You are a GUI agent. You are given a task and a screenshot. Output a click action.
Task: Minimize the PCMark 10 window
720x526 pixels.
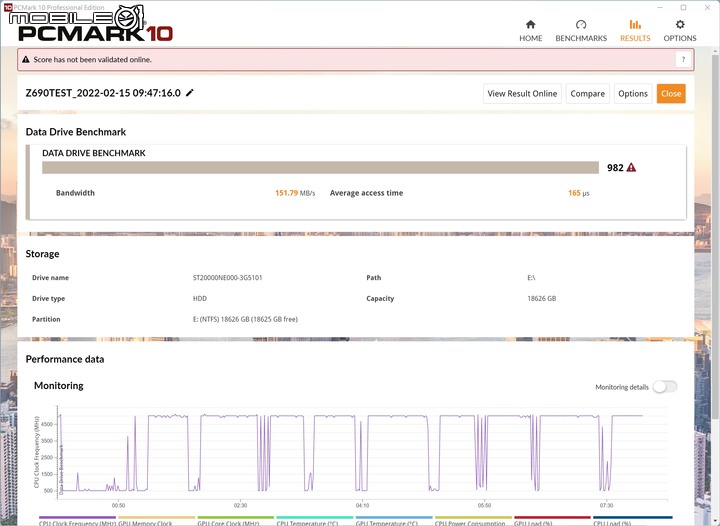click(660, 7)
